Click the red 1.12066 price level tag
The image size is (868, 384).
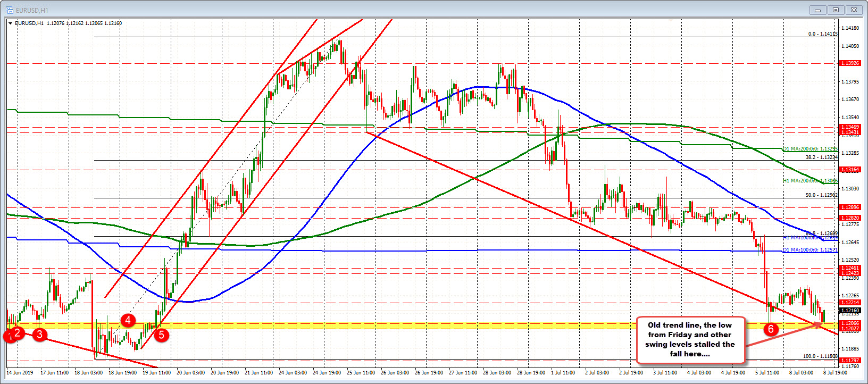coord(850,323)
